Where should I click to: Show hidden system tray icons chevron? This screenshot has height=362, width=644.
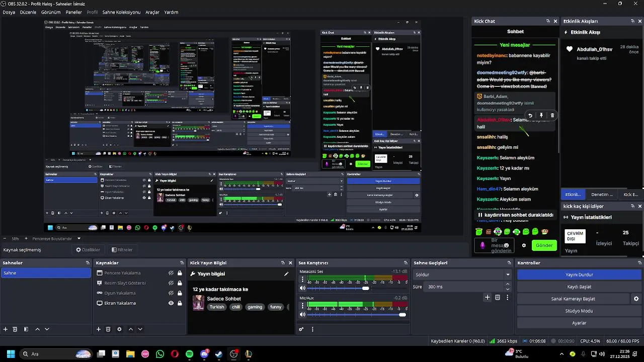(x=561, y=354)
